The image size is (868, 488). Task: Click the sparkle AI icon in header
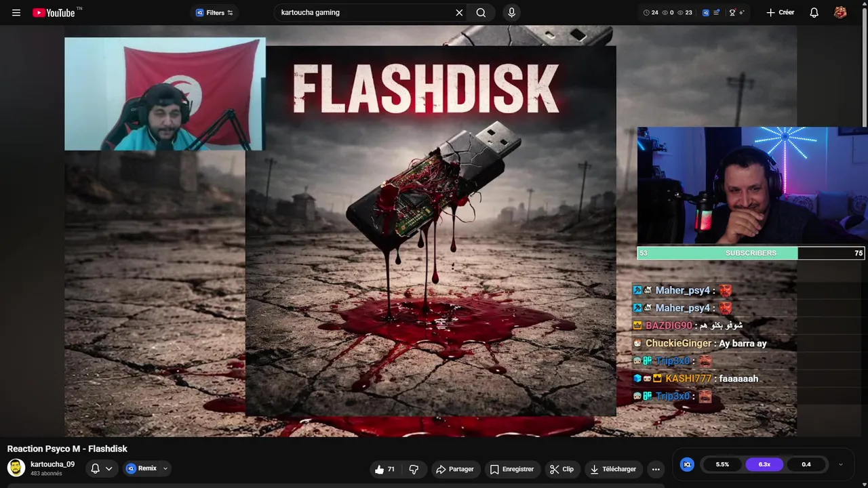tap(742, 13)
